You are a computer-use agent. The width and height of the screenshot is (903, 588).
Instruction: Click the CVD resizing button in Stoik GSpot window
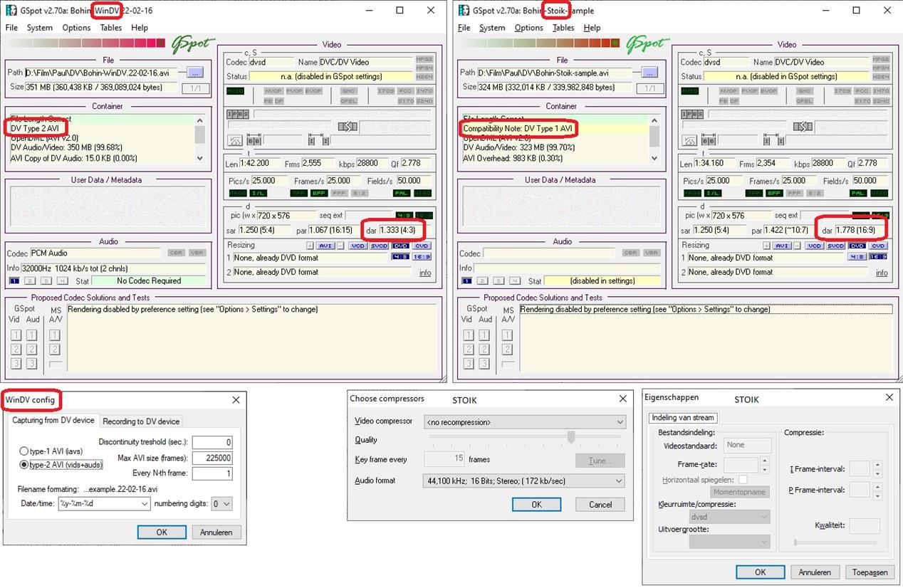click(878, 246)
